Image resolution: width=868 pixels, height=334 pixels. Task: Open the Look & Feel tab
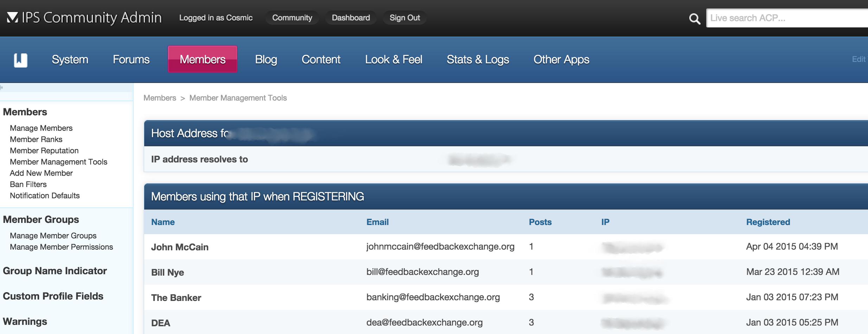pyautogui.click(x=394, y=59)
